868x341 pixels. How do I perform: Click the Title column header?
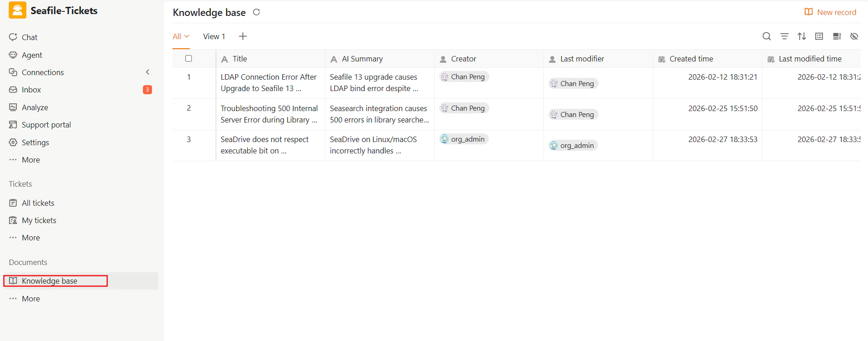tap(270, 59)
